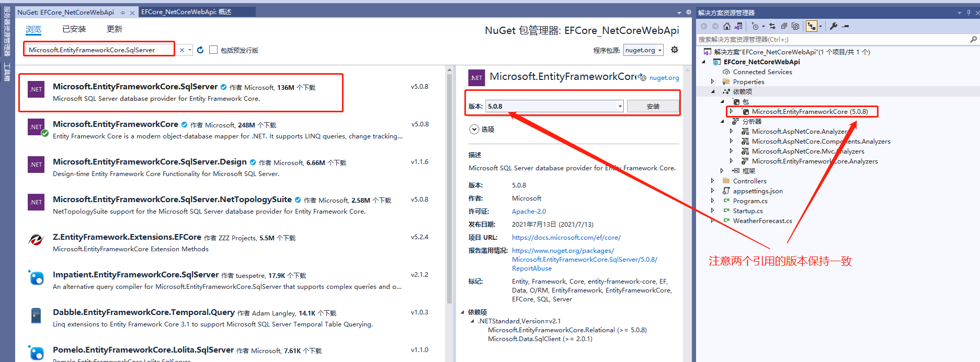Click the Preview Selected Items dash icon
Viewport: 980px width, 362px height.
(846, 26)
